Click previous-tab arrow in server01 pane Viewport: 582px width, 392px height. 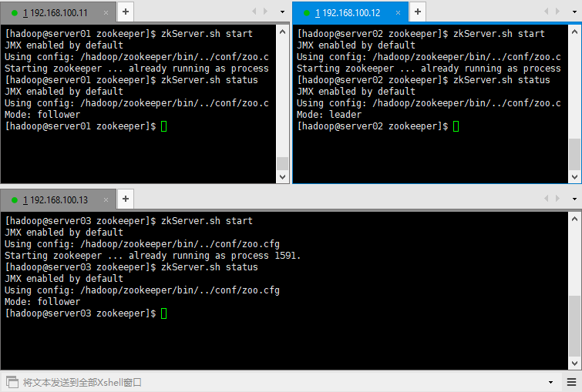tap(254, 12)
